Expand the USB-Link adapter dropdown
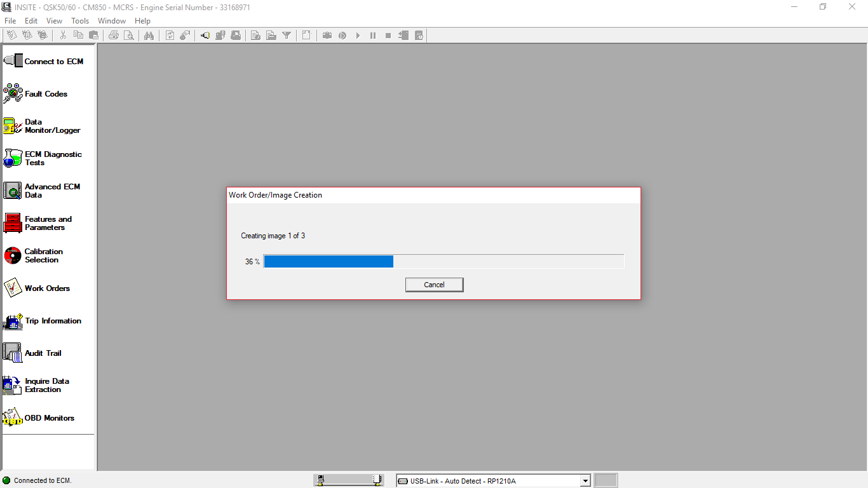The height and width of the screenshot is (488, 868). tap(585, 481)
